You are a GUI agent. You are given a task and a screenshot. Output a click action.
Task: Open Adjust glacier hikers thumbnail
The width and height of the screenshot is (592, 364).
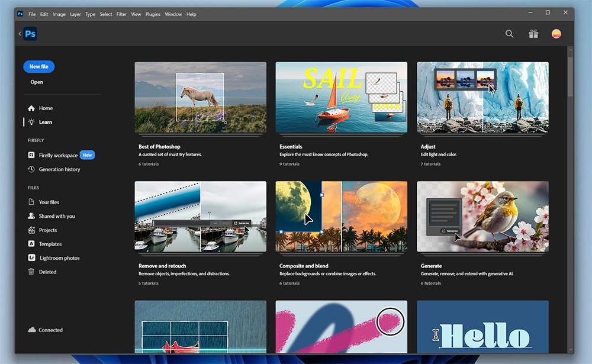[x=482, y=98]
